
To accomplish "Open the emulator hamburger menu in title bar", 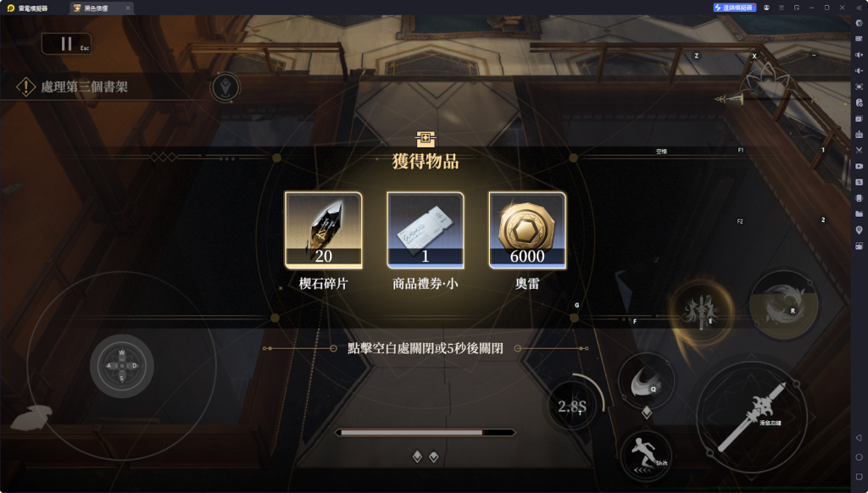I will pyautogui.click(x=781, y=8).
